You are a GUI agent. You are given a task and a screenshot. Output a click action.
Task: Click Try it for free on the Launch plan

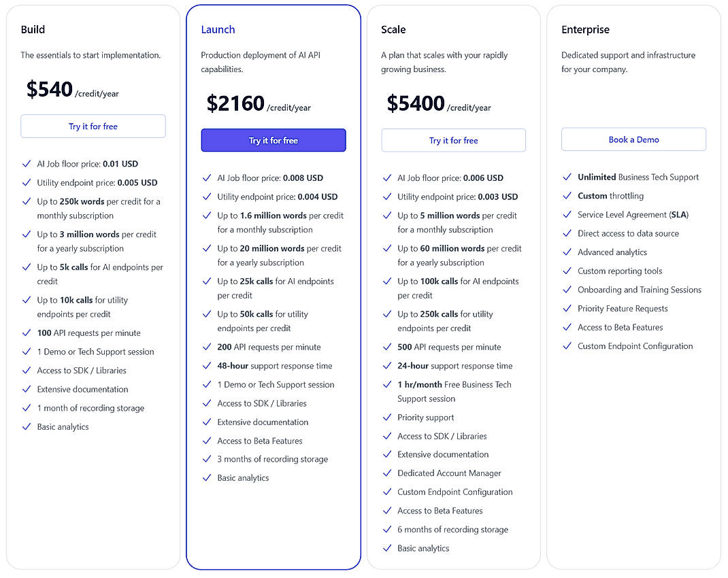point(273,140)
